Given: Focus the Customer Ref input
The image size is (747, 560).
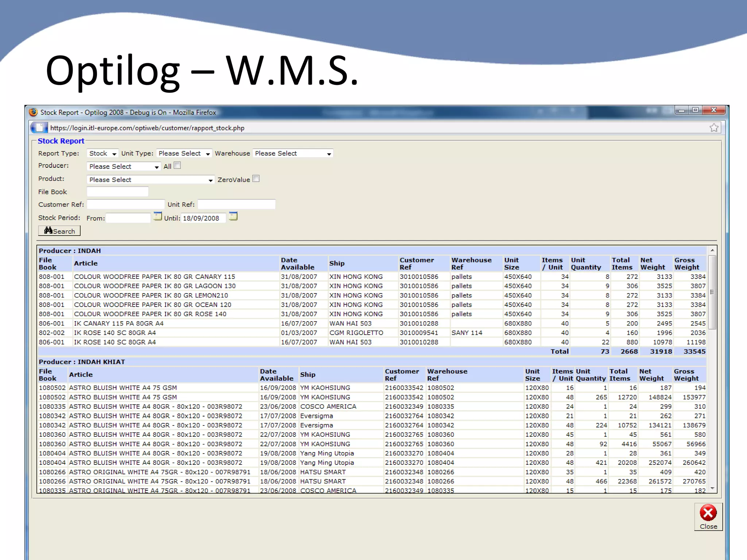Looking at the screenshot, I should click(125, 205).
